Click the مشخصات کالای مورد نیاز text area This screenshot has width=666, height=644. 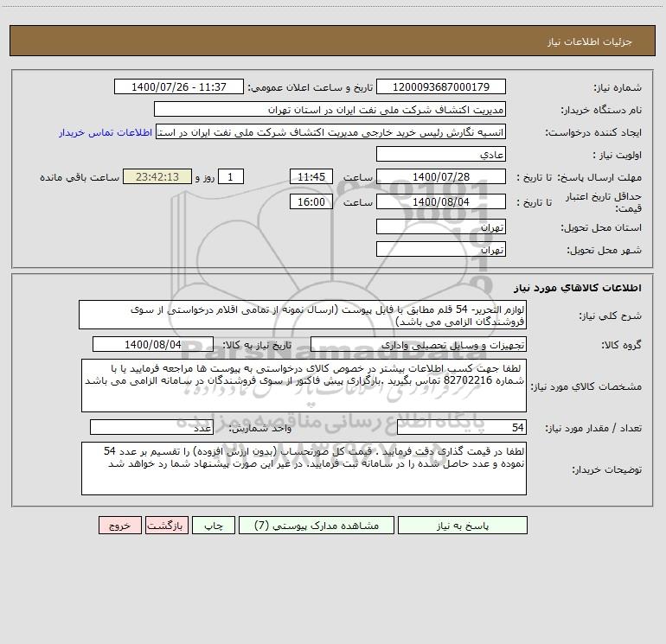[304, 386]
